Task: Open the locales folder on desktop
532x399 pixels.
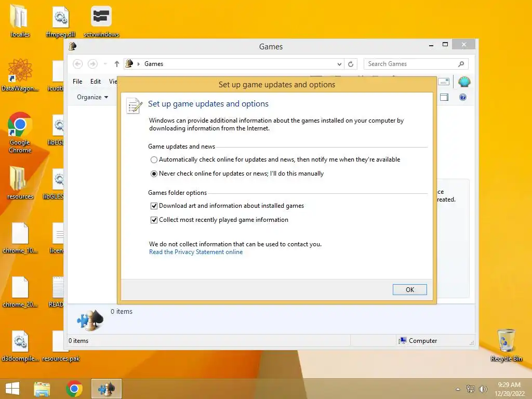Action: 20,20
